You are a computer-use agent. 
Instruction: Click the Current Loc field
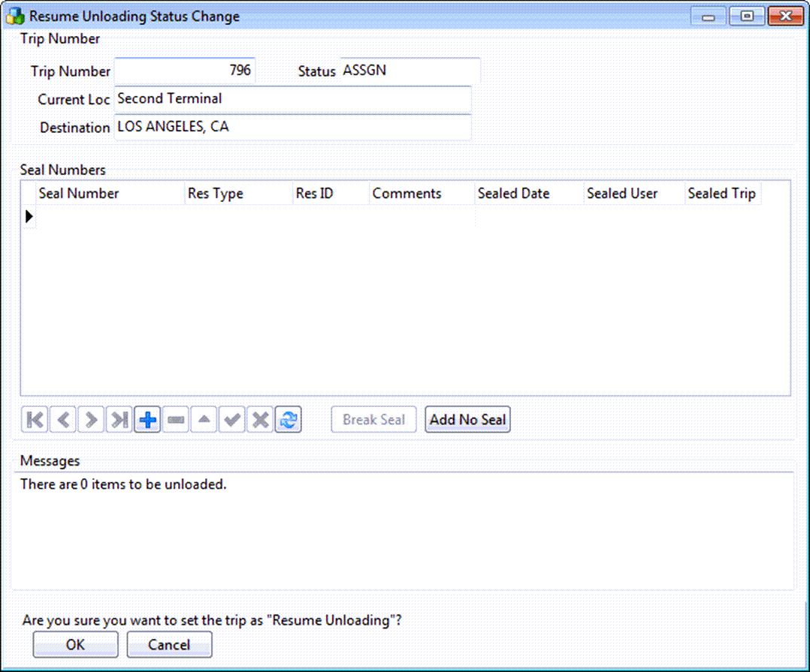(293, 99)
